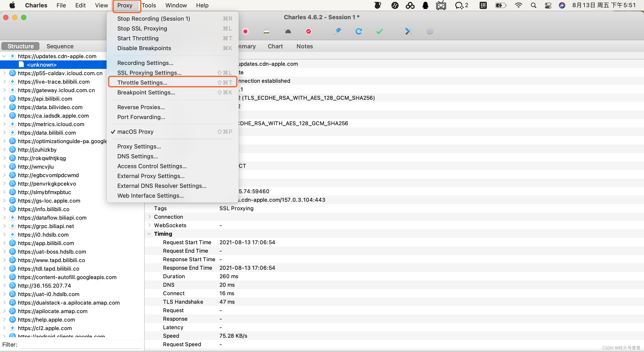The image size is (644, 352).
Task: Expand the app.bilibili.com node
Action: coord(4,243)
